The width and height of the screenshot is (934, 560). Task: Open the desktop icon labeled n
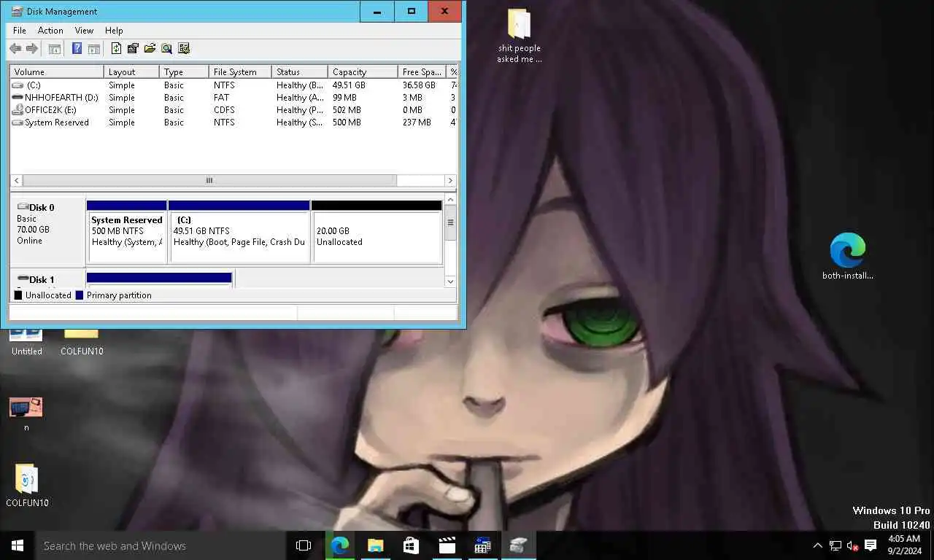click(26, 413)
